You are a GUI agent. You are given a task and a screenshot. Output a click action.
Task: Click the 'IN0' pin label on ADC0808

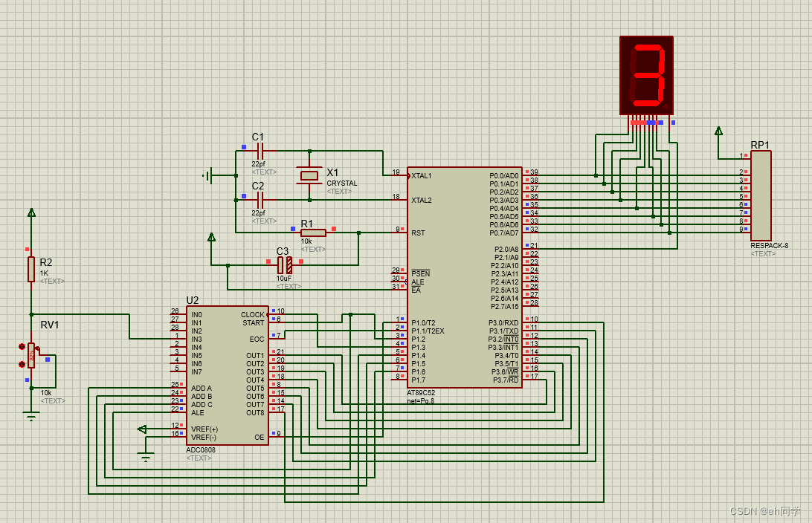coord(196,314)
